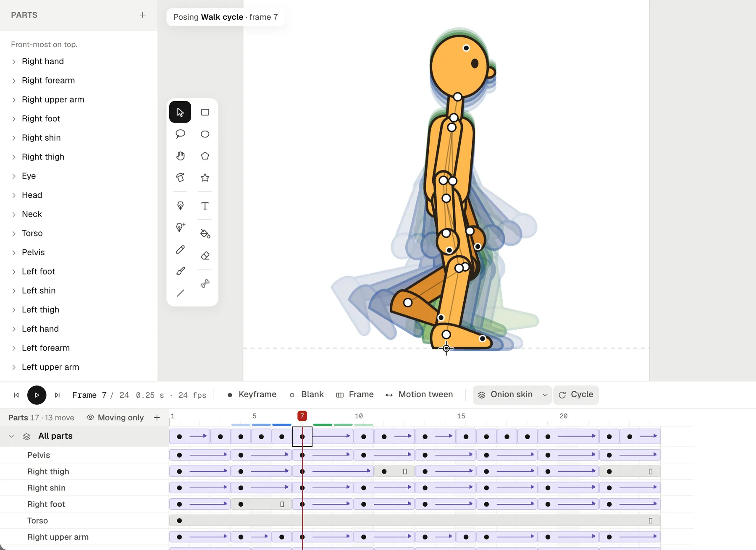
Task: Play the animation
Action: tap(37, 395)
